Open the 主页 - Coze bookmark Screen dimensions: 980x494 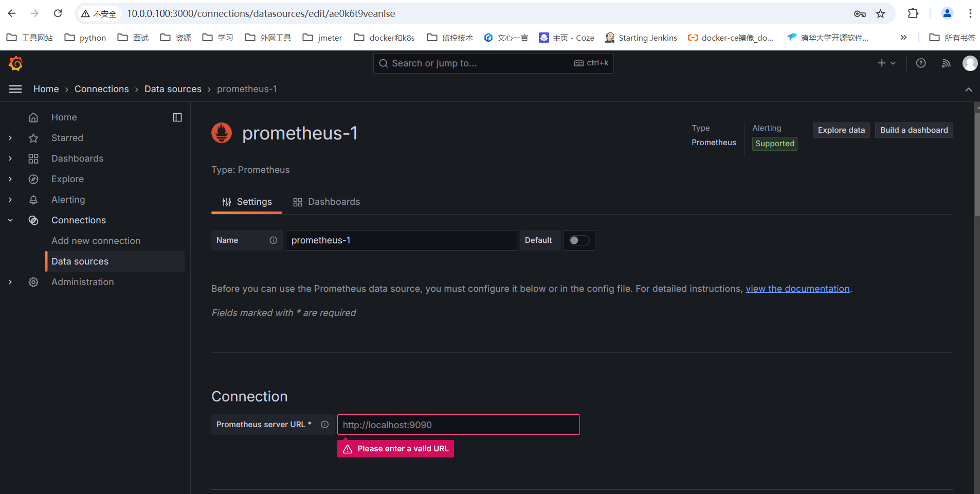coord(567,38)
